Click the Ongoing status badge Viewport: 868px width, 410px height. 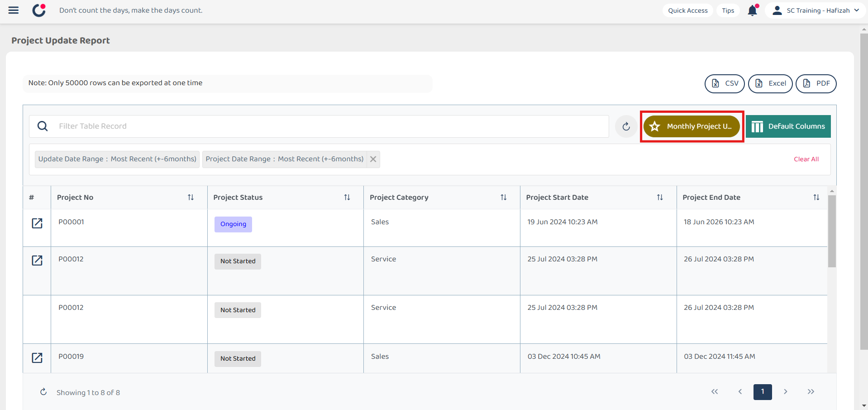(233, 224)
